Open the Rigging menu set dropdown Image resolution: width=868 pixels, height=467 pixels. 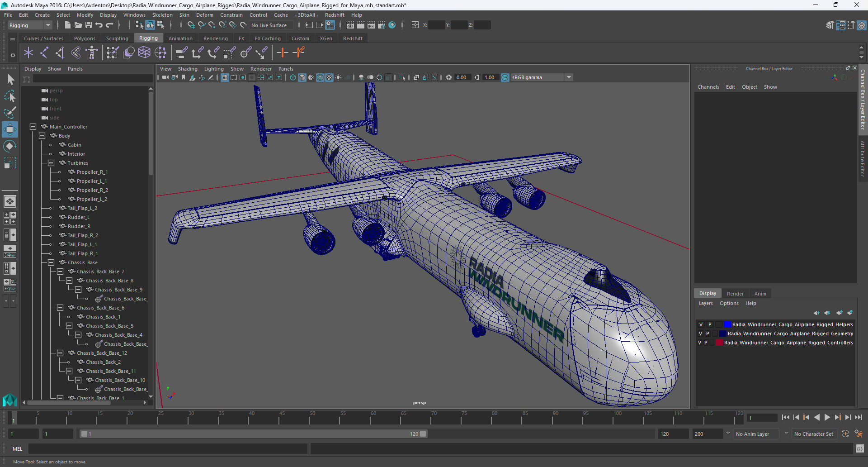click(x=30, y=25)
